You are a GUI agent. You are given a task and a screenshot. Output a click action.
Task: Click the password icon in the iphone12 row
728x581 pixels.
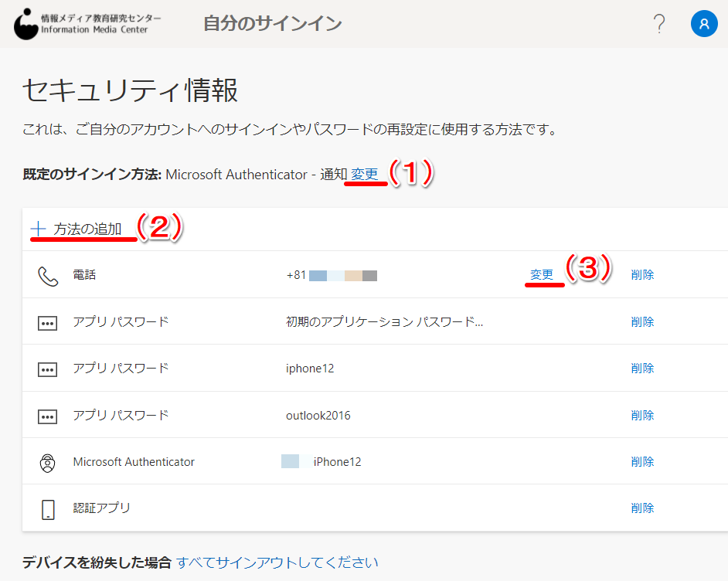(x=47, y=370)
